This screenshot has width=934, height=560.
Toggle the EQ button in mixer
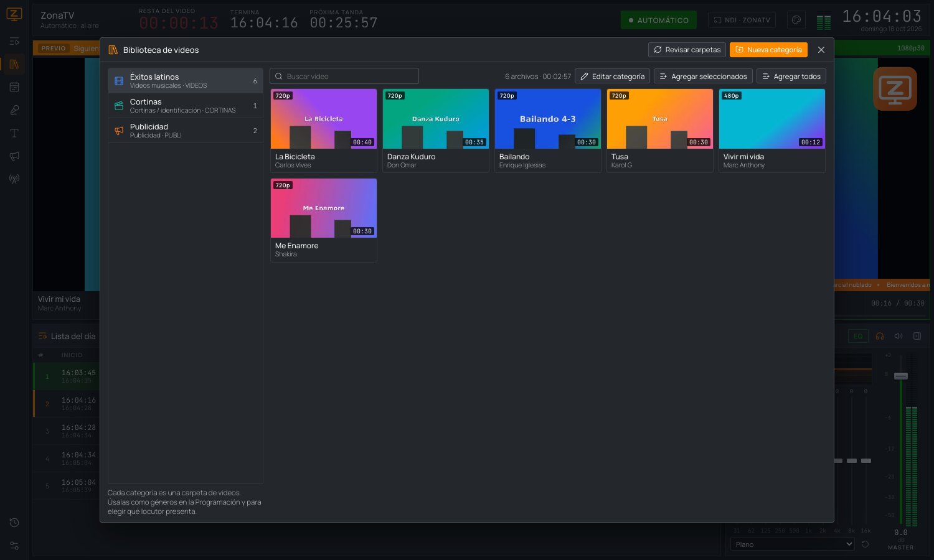858,336
